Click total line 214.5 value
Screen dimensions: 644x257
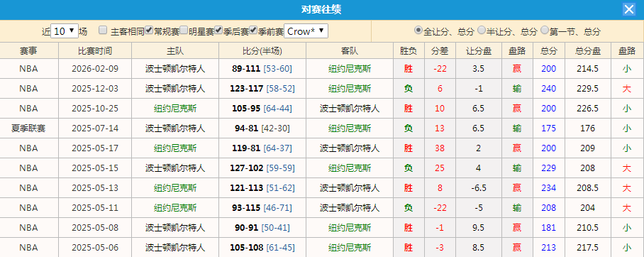(x=588, y=69)
